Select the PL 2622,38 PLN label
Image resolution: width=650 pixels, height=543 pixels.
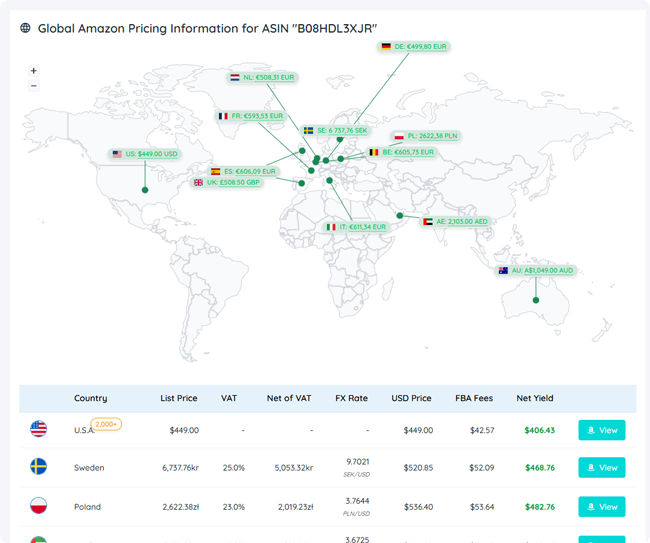coord(426,136)
